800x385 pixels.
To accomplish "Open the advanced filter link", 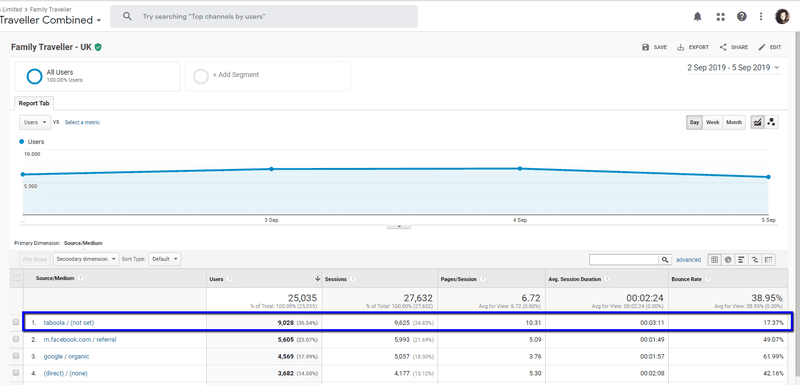I will (x=688, y=260).
